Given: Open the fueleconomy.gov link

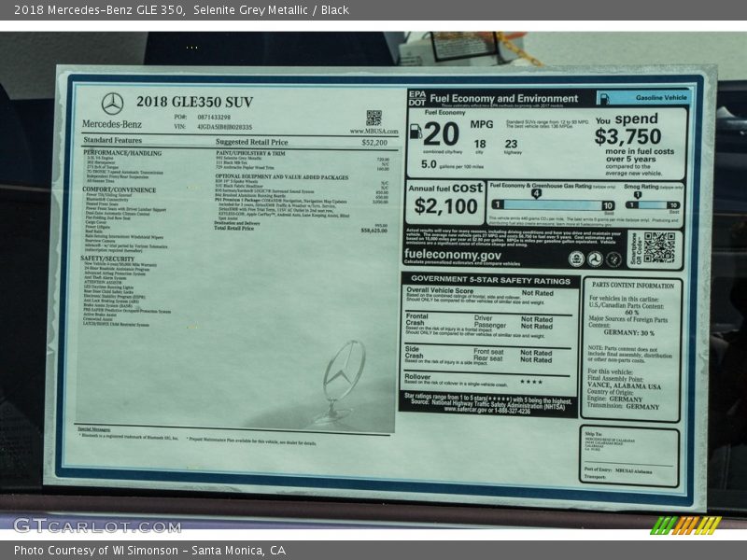Looking at the screenshot, I should [x=452, y=255].
